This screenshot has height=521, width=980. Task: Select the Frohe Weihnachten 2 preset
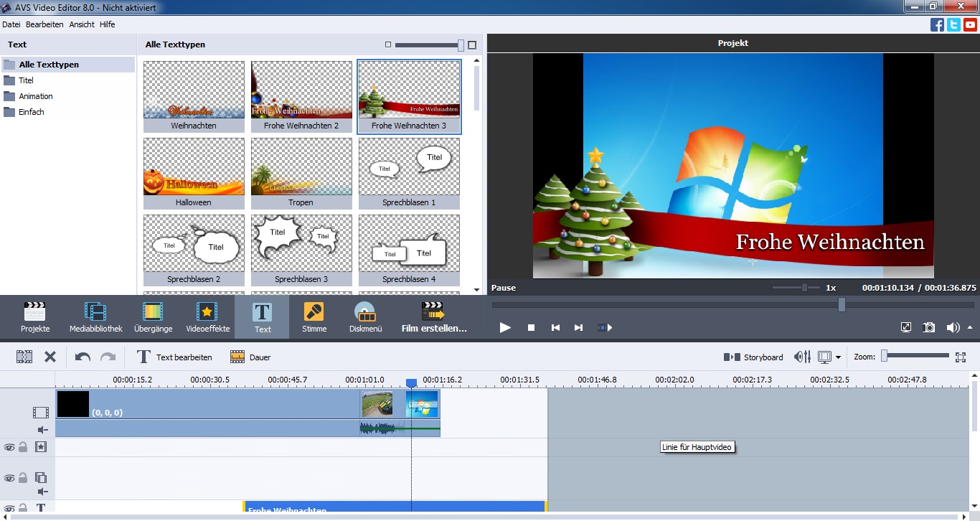301,96
